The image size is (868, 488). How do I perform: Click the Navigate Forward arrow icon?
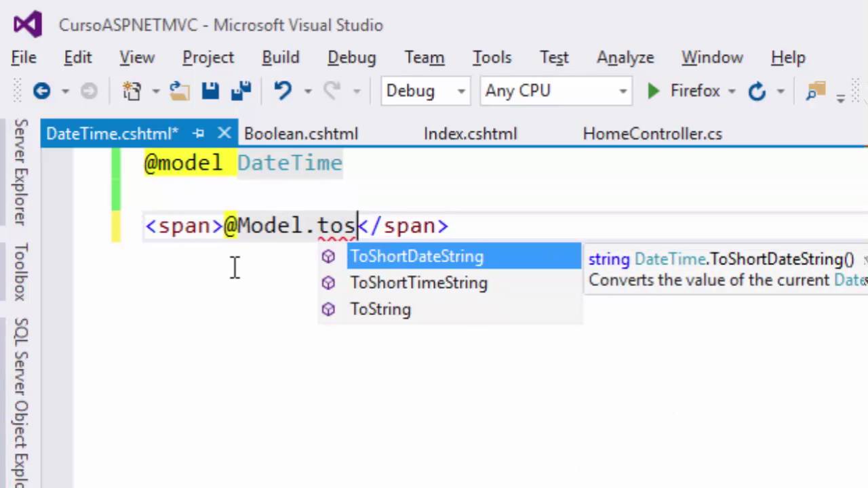pyautogui.click(x=89, y=91)
